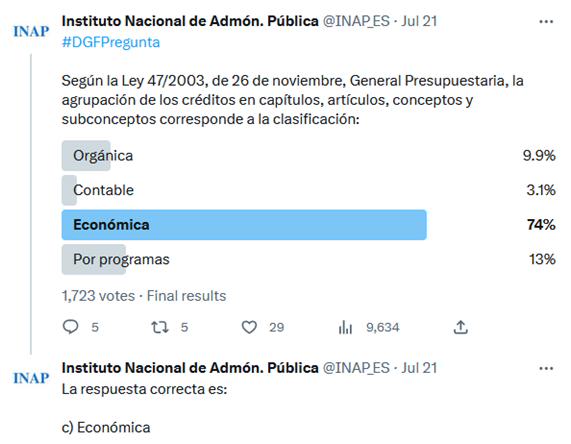Click the @INAP_ES handle on first tweet
The height and width of the screenshot is (444, 571).
356,21
